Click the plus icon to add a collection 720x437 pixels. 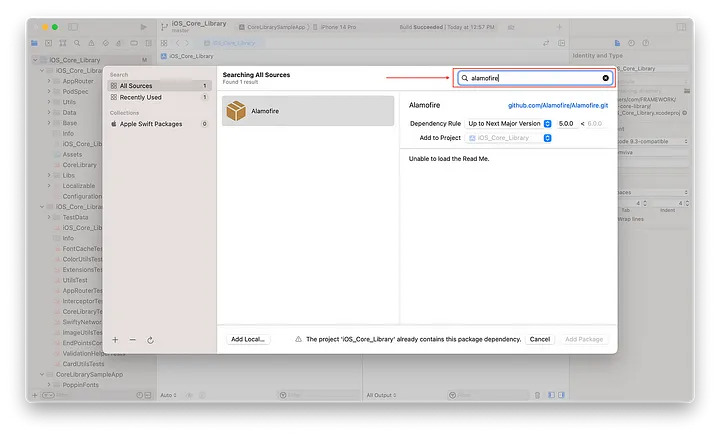point(115,340)
